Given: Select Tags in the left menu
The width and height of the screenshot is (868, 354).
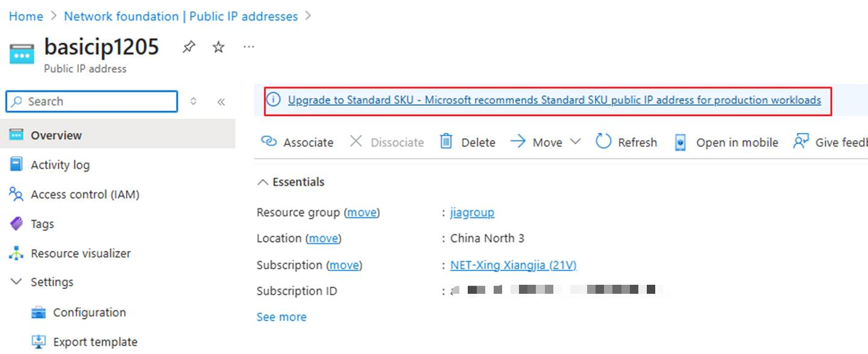Looking at the screenshot, I should point(42,224).
